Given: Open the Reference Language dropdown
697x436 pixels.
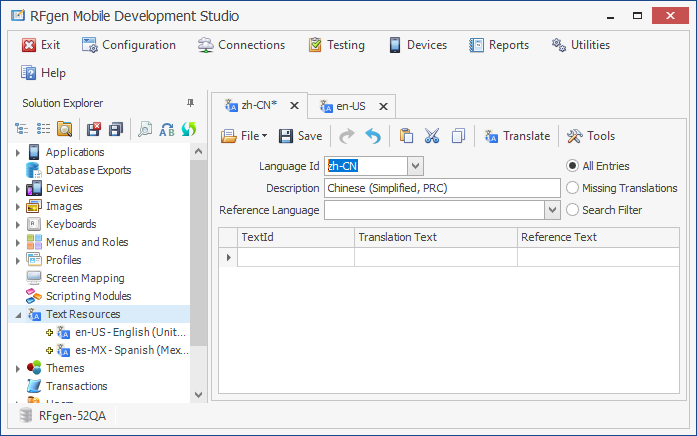Looking at the screenshot, I should [552, 210].
